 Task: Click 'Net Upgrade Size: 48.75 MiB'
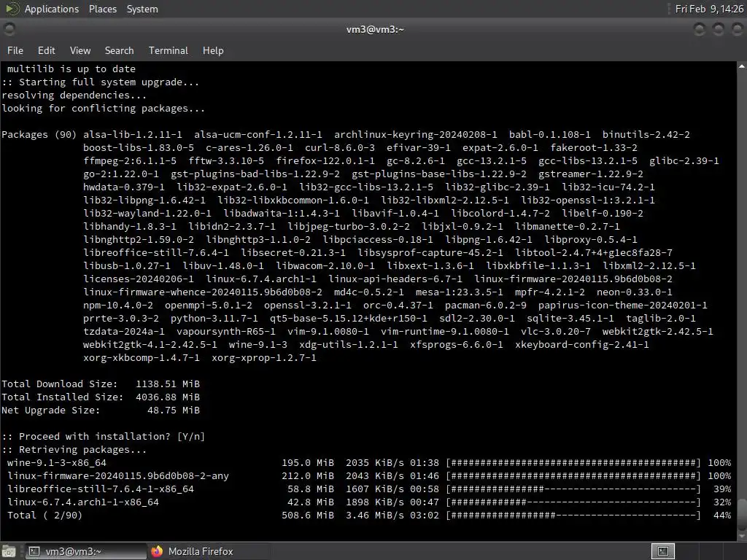101,410
